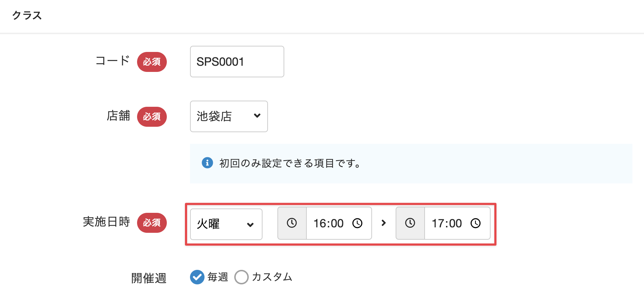This screenshot has height=292, width=644.
Task: Select the 毎週 option for 開催週
Action: pyautogui.click(x=197, y=277)
